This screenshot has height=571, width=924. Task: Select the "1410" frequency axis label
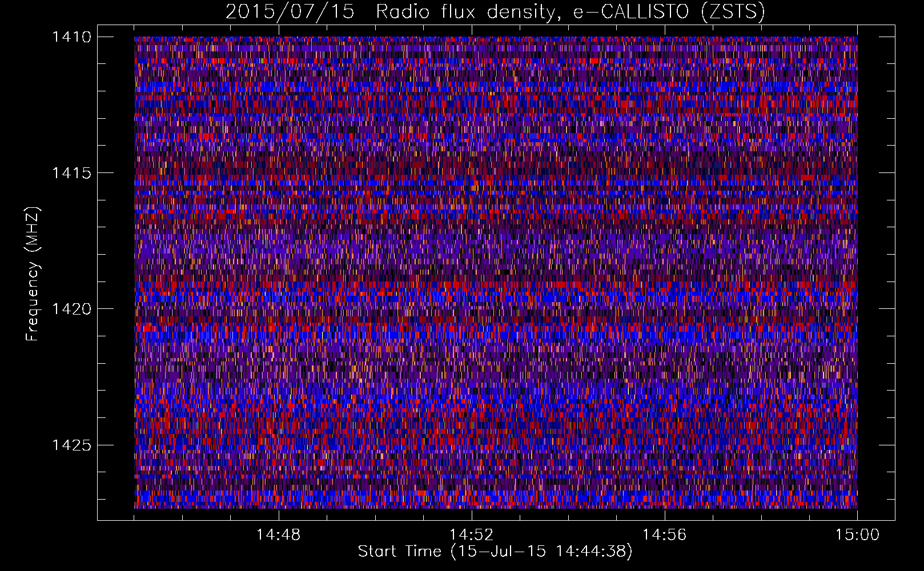[71, 37]
